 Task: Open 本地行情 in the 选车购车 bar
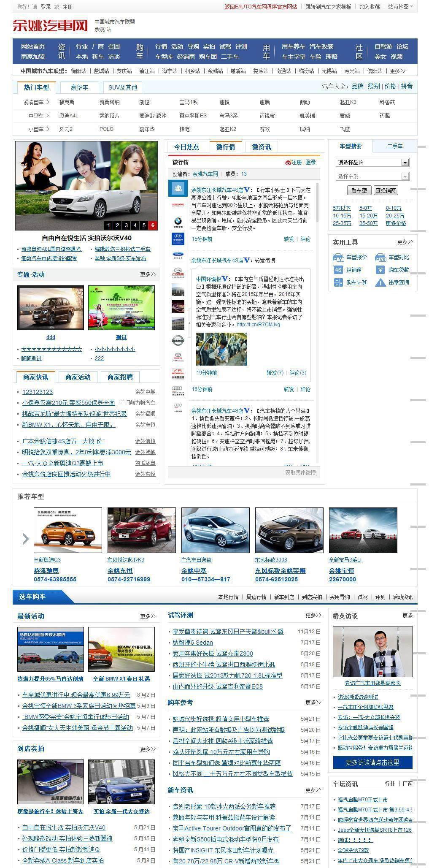pos(228,597)
